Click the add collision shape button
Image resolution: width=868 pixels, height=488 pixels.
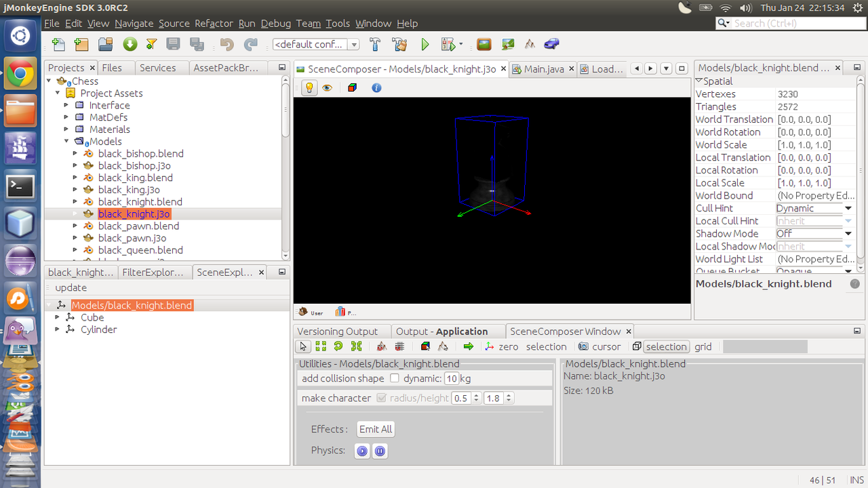pyautogui.click(x=343, y=378)
